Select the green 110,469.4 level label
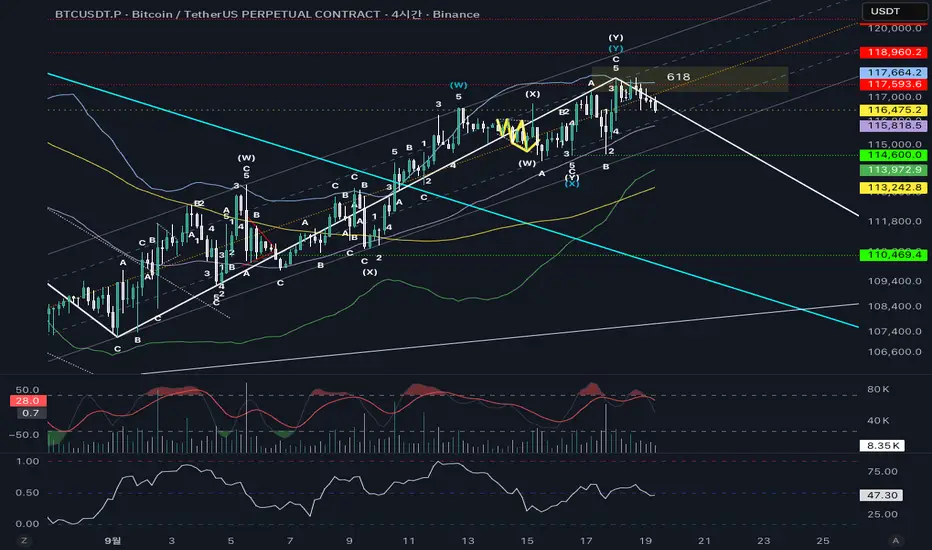 (894, 254)
